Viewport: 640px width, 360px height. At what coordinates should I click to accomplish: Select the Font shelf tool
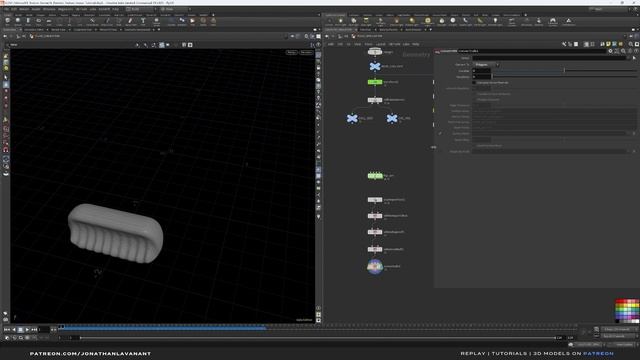[x=143, y=21]
